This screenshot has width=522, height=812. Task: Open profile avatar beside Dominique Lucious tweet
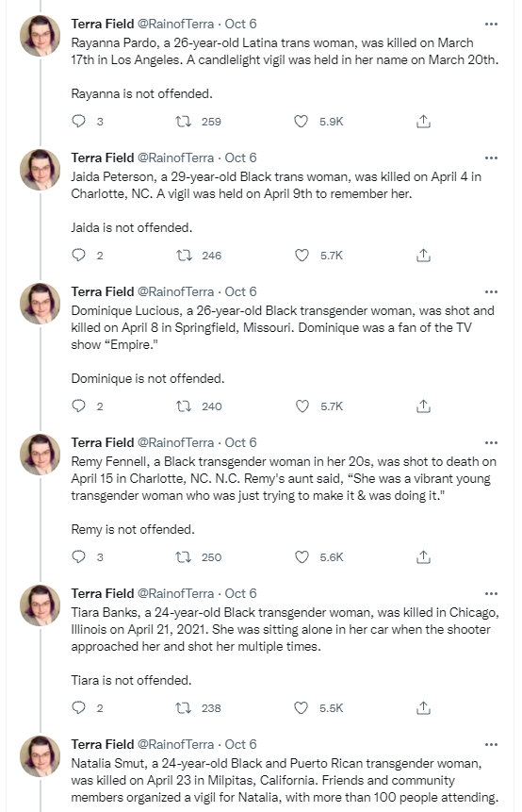click(40, 304)
